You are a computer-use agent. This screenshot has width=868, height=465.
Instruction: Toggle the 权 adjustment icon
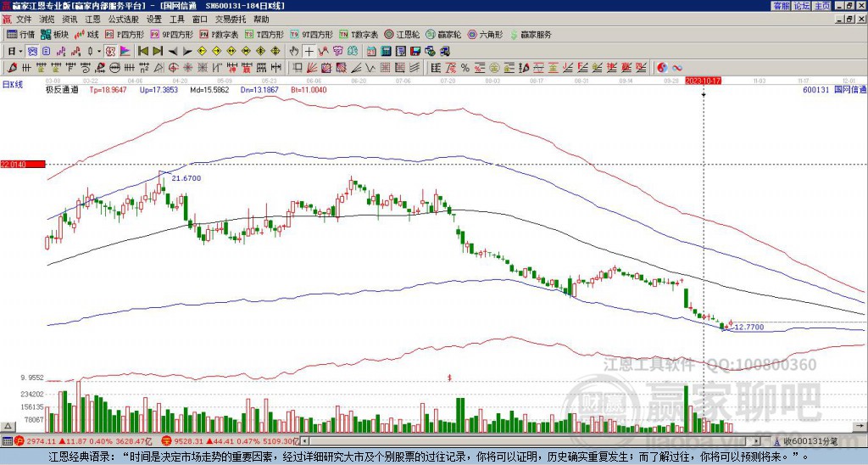[x=110, y=52]
